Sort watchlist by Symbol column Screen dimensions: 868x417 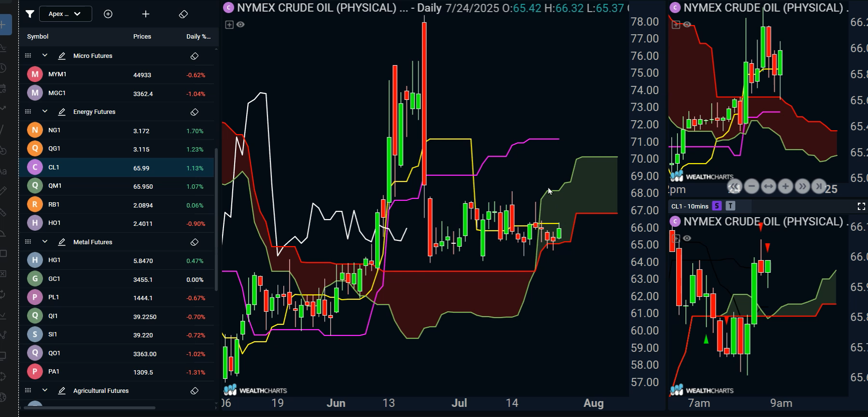tap(38, 37)
